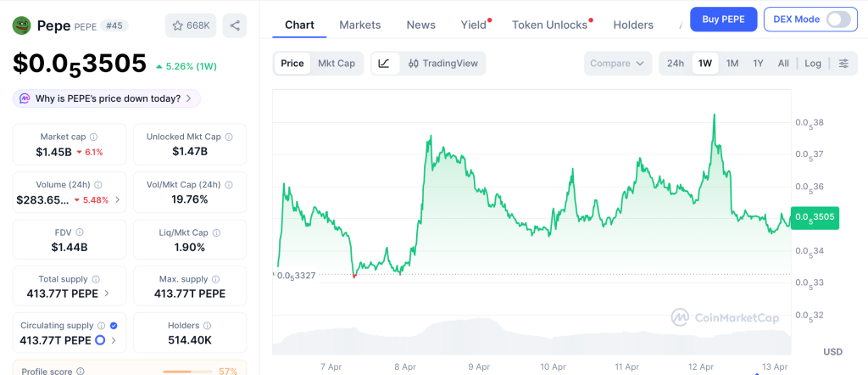Image resolution: width=868 pixels, height=375 pixels.
Task: Click Market cap info icon
Action: (x=93, y=137)
